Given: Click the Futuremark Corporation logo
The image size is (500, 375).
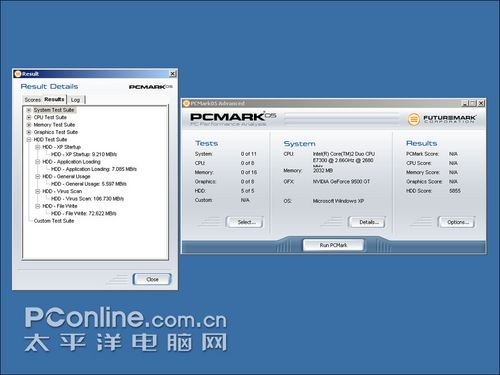Looking at the screenshot, I should click(442, 119).
